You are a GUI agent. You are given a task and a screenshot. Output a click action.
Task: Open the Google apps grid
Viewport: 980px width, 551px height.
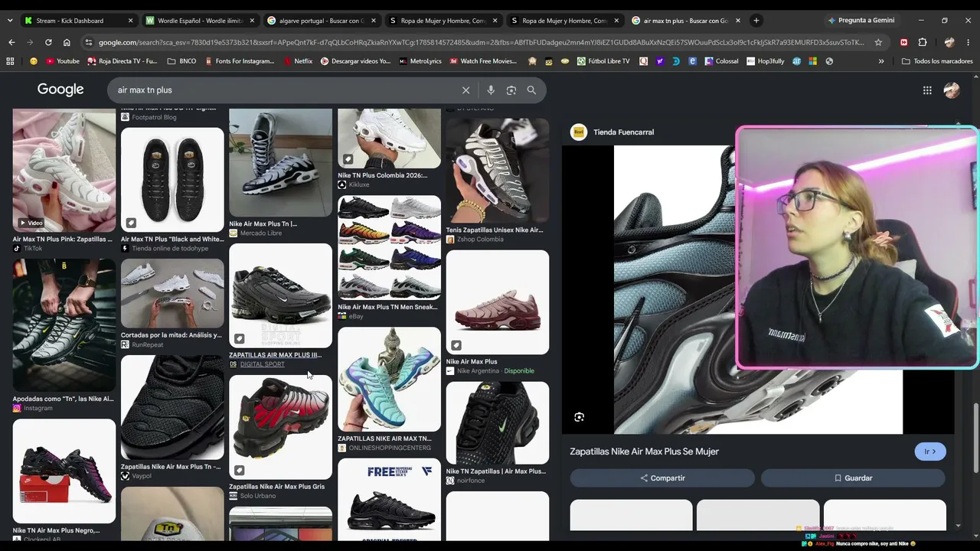click(x=927, y=90)
